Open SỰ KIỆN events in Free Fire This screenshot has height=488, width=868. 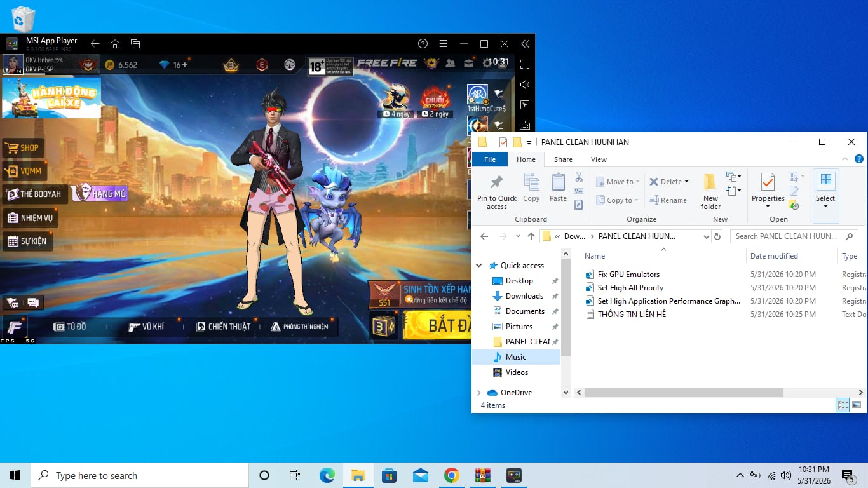27,241
